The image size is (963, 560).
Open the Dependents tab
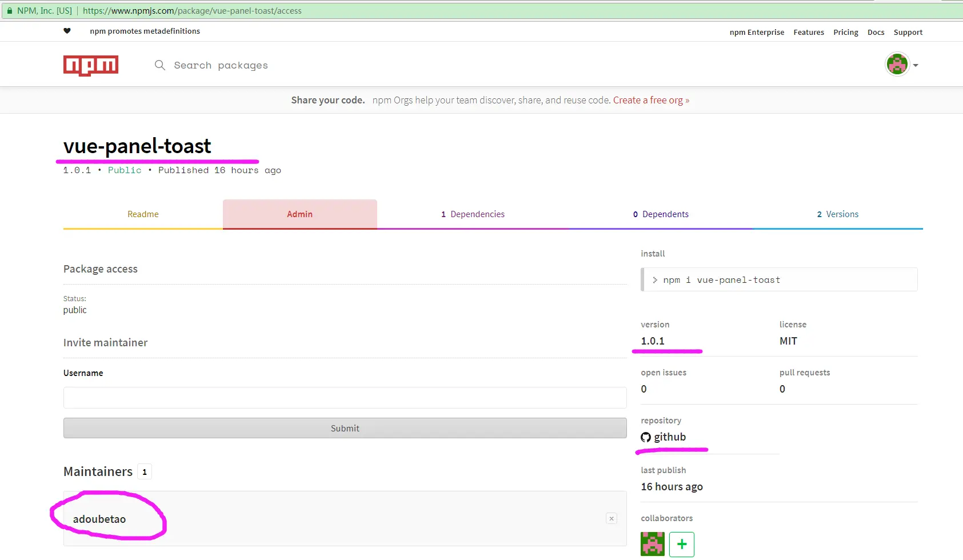pyautogui.click(x=661, y=214)
